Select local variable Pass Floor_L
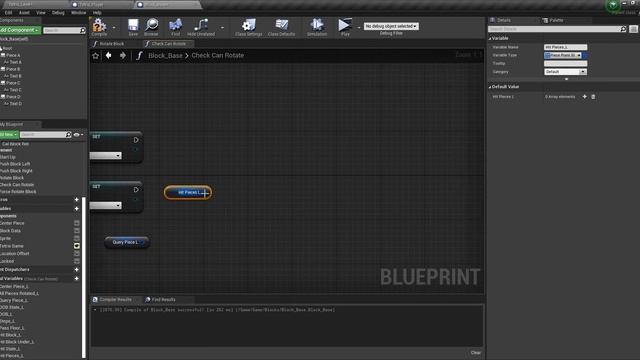 pyautogui.click(x=12, y=328)
